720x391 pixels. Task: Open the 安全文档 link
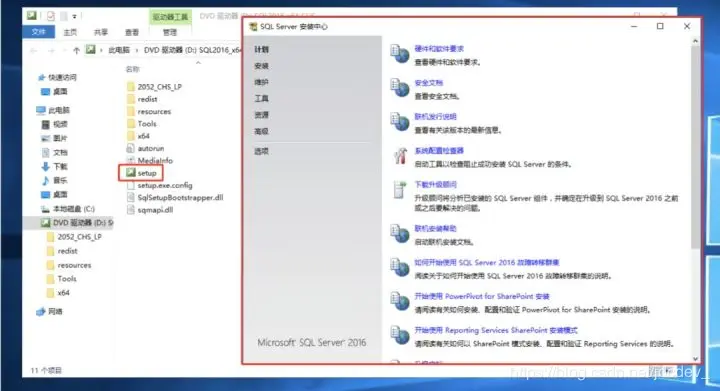(428, 83)
